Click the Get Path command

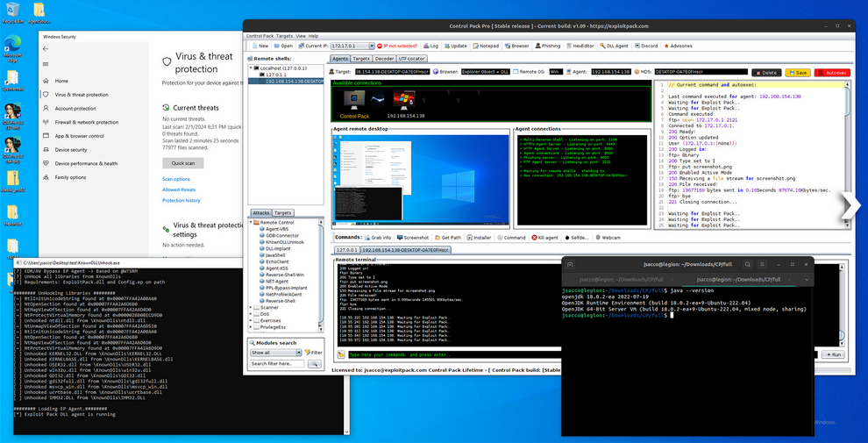(x=448, y=237)
